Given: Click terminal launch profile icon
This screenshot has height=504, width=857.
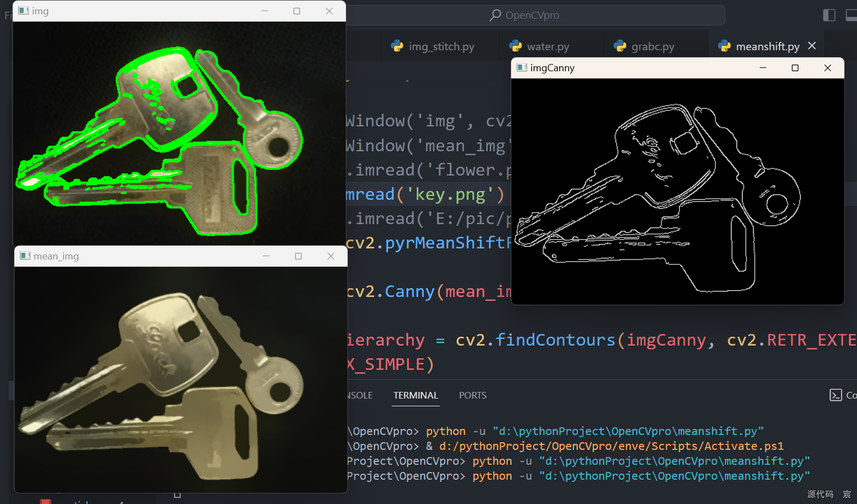Looking at the screenshot, I should click(835, 395).
